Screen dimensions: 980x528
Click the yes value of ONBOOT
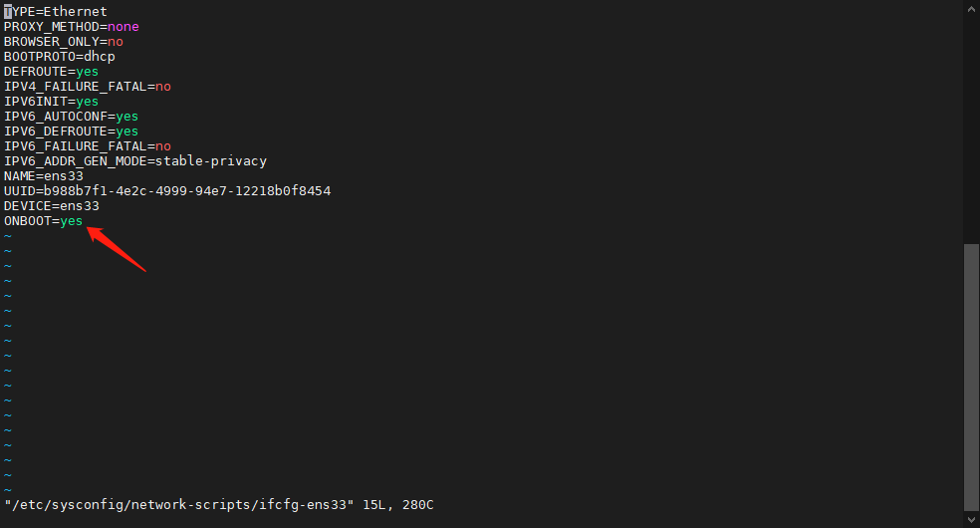(71, 220)
